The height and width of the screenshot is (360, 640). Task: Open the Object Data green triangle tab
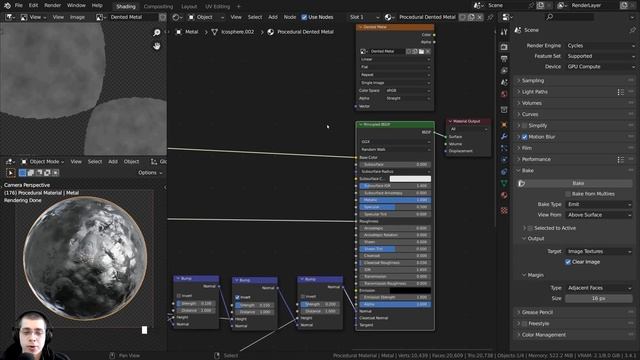coord(504,183)
